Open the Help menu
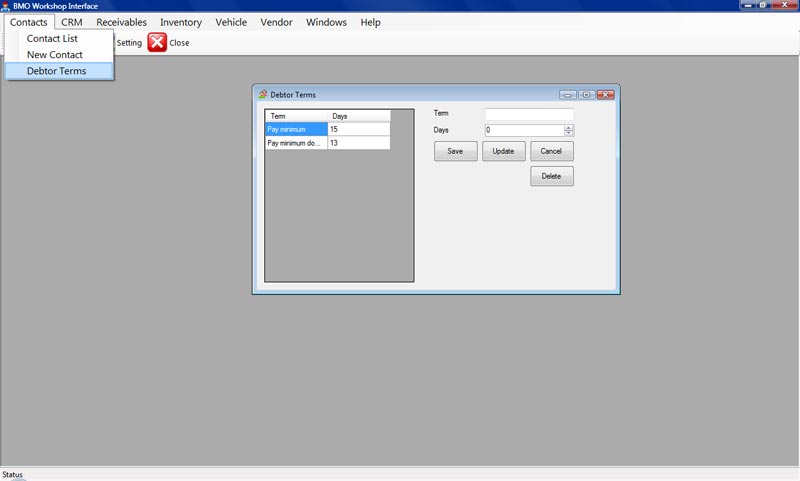The image size is (800, 481). (x=370, y=22)
